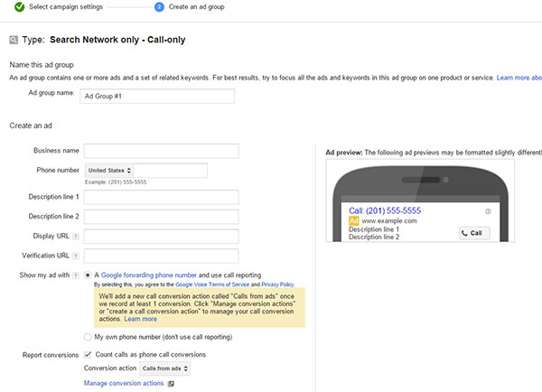Click help icon beside Show my ad with
The image size is (542, 392).
(75, 275)
